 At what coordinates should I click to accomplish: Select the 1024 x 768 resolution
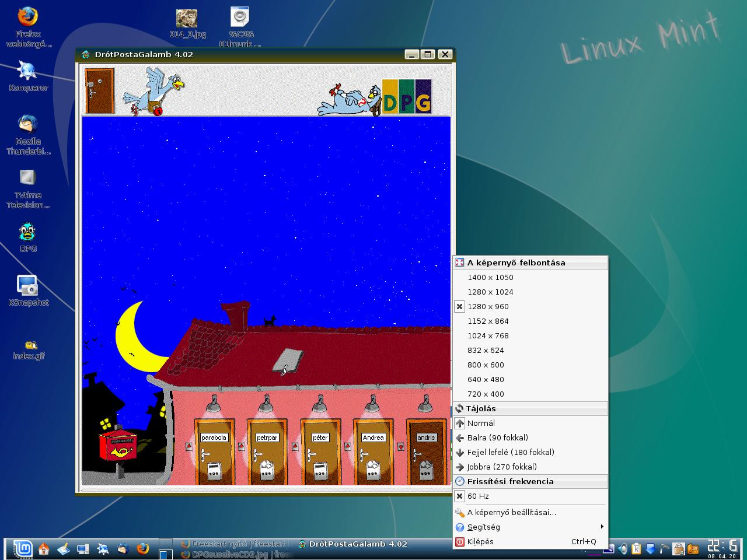click(530, 336)
